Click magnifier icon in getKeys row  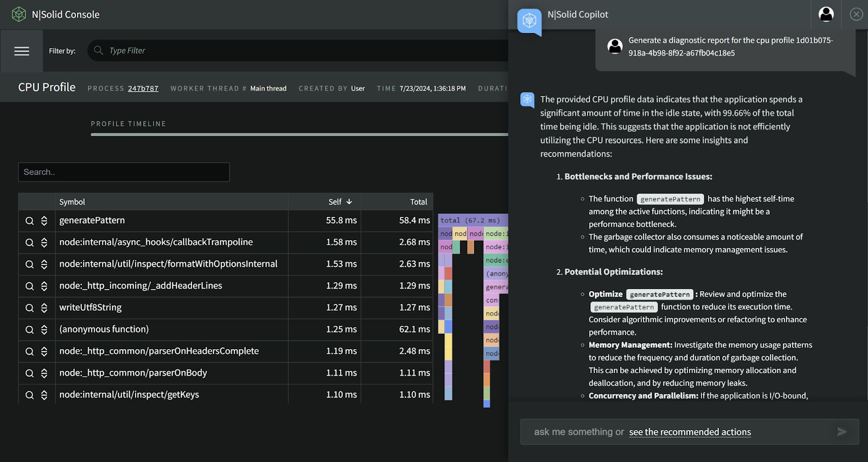[x=29, y=395]
